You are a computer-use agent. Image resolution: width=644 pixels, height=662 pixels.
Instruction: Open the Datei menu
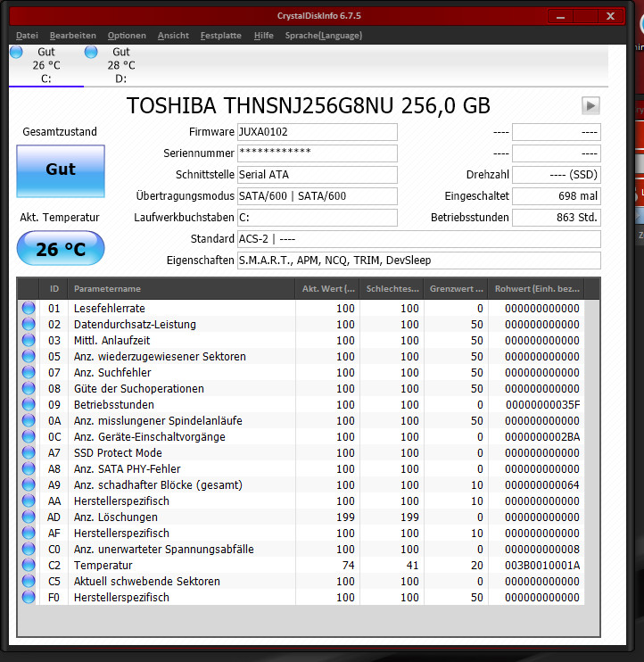[27, 36]
